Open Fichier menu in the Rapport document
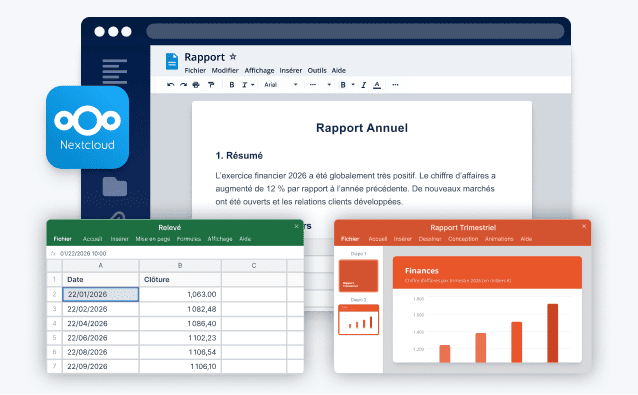Screen dimensions: 638x395 [x=195, y=70]
